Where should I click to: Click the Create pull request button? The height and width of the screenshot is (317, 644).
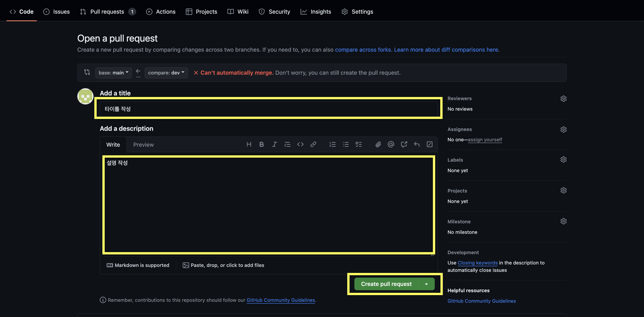386,284
